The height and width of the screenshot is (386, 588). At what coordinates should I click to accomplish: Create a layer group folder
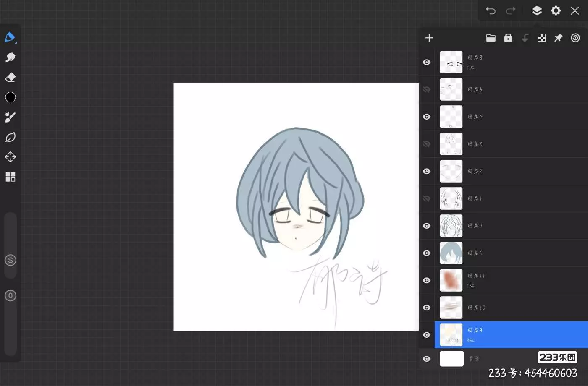(x=491, y=38)
